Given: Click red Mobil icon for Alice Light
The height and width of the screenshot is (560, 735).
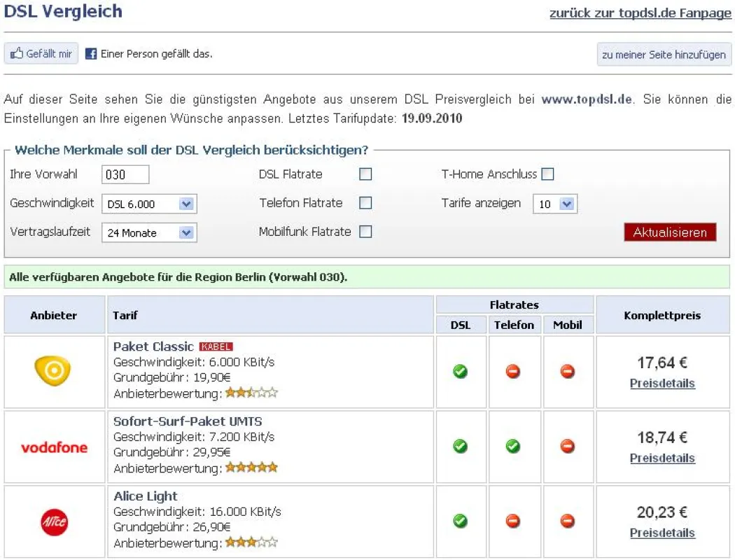Looking at the screenshot, I should point(568,521).
